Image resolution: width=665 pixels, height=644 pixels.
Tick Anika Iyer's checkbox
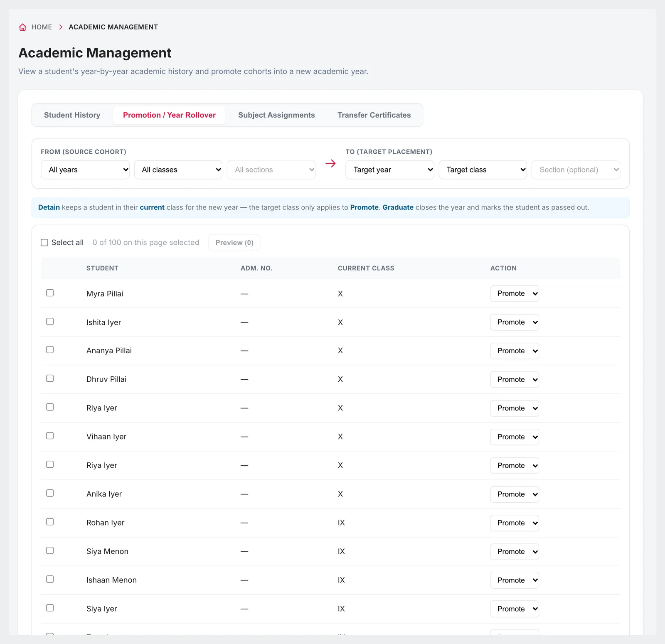(x=50, y=493)
